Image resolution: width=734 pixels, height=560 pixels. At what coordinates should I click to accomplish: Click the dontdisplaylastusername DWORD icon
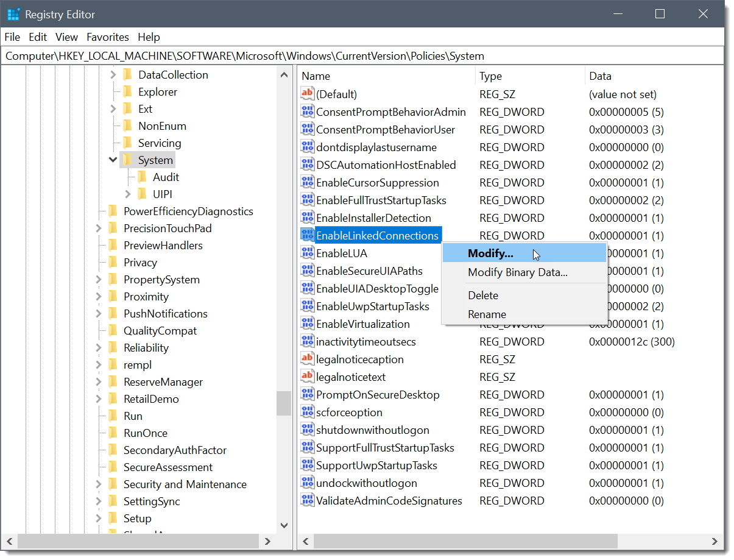pos(308,147)
